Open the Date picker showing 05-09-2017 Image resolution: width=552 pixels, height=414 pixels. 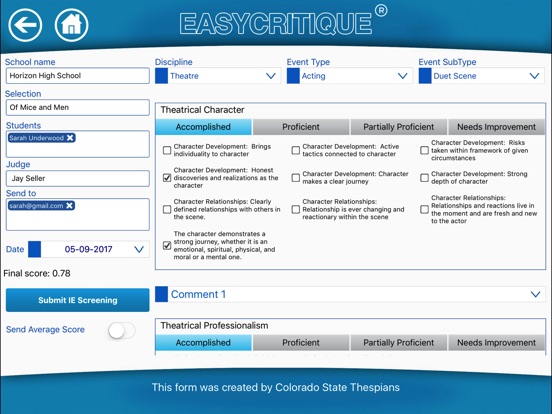click(x=89, y=249)
